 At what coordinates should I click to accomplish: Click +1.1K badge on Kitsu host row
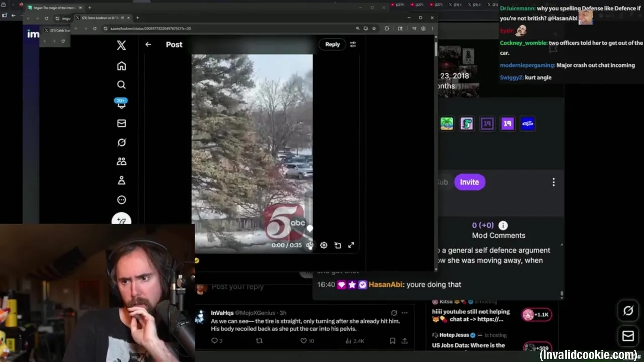537,315
